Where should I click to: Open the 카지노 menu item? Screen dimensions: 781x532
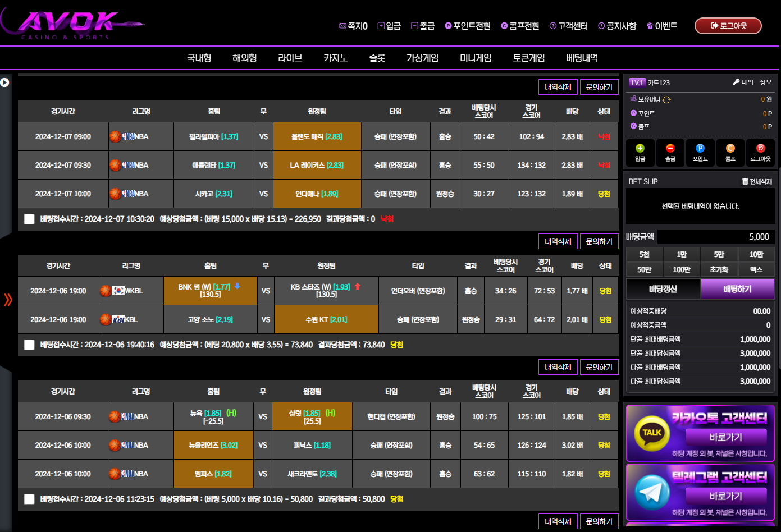click(335, 58)
